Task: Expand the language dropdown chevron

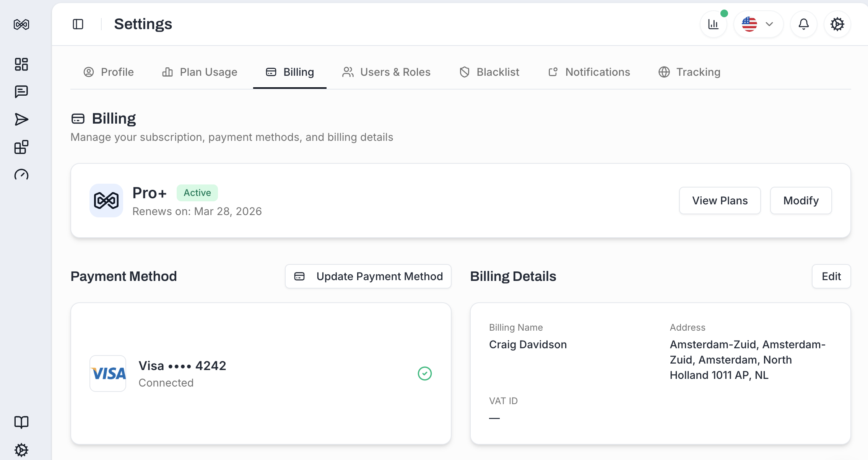Action: (x=769, y=24)
